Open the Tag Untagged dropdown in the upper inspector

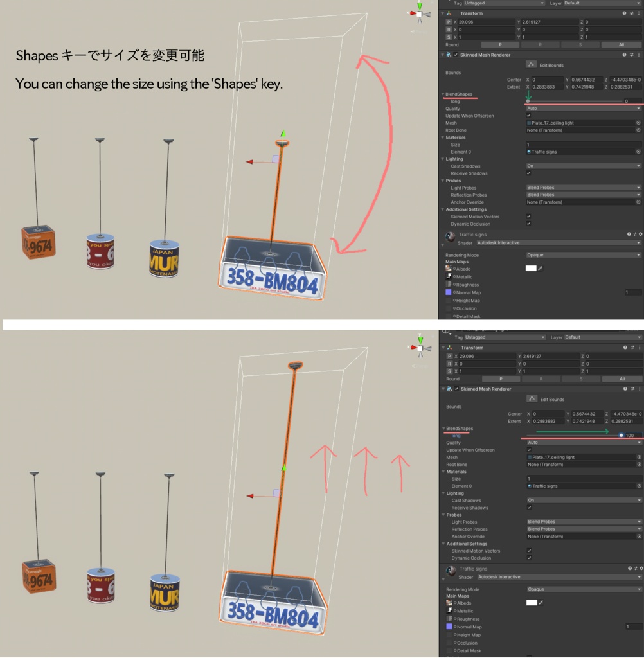click(504, 3)
